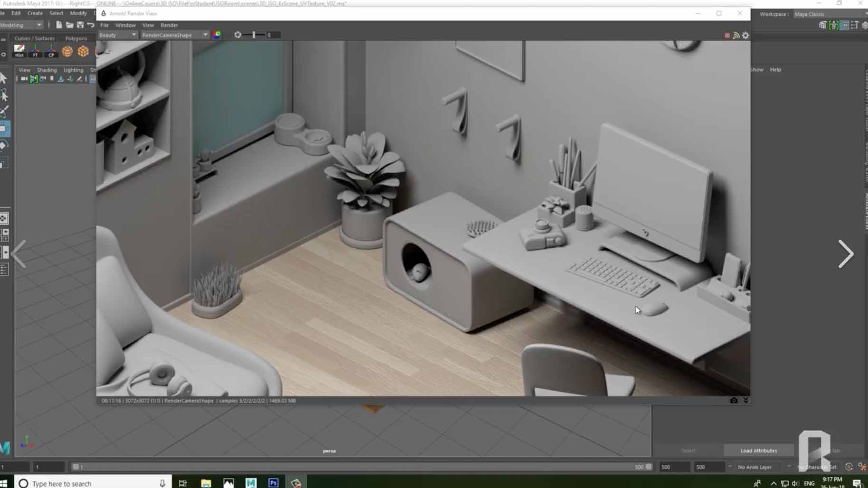Click the exposure slider in render view
The image size is (868, 488).
(x=254, y=35)
